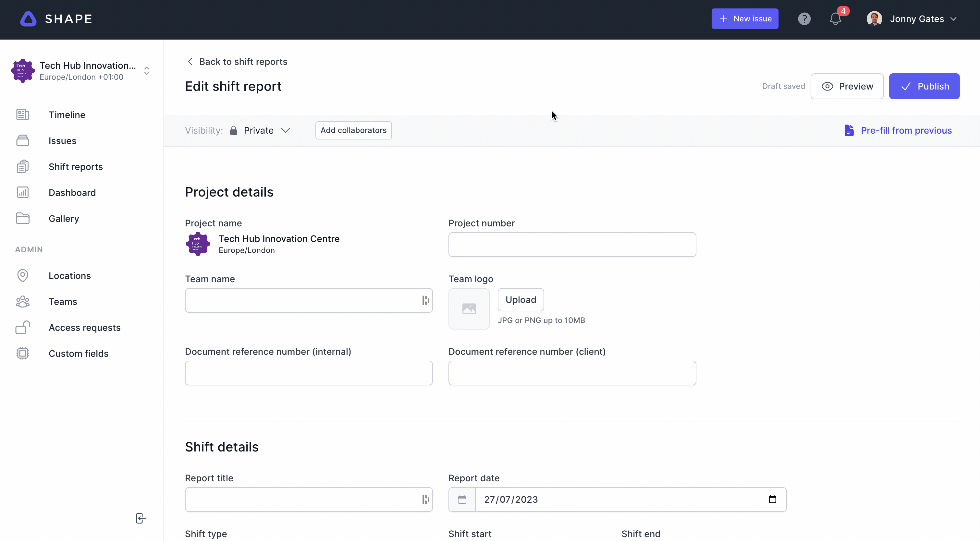Open Teams admin page

coord(63,302)
